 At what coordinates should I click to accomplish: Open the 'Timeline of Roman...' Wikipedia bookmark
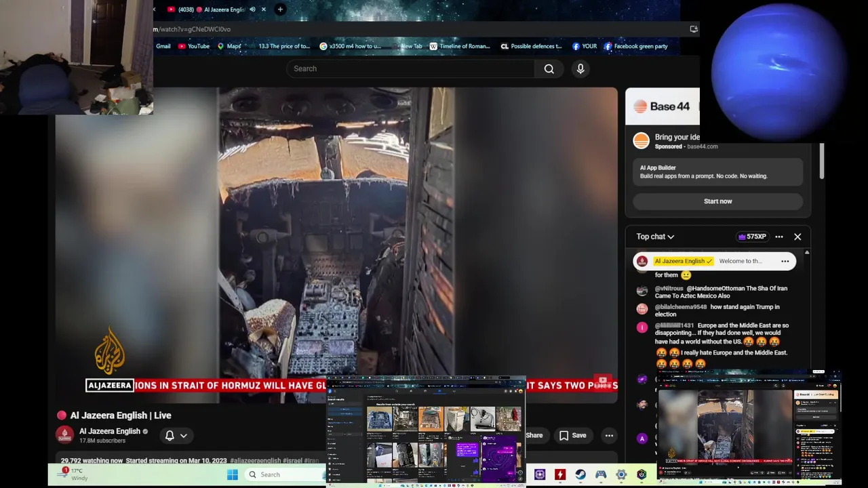[x=460, y=46]
